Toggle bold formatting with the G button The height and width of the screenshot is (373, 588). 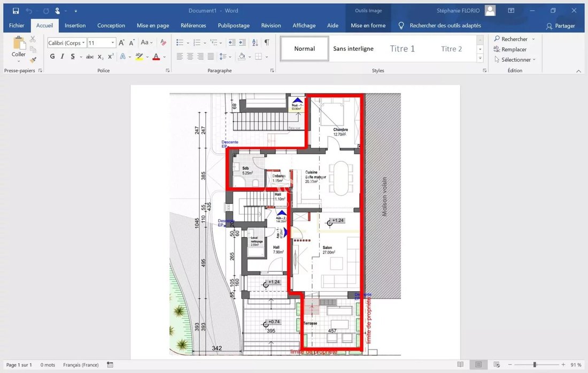52,57
